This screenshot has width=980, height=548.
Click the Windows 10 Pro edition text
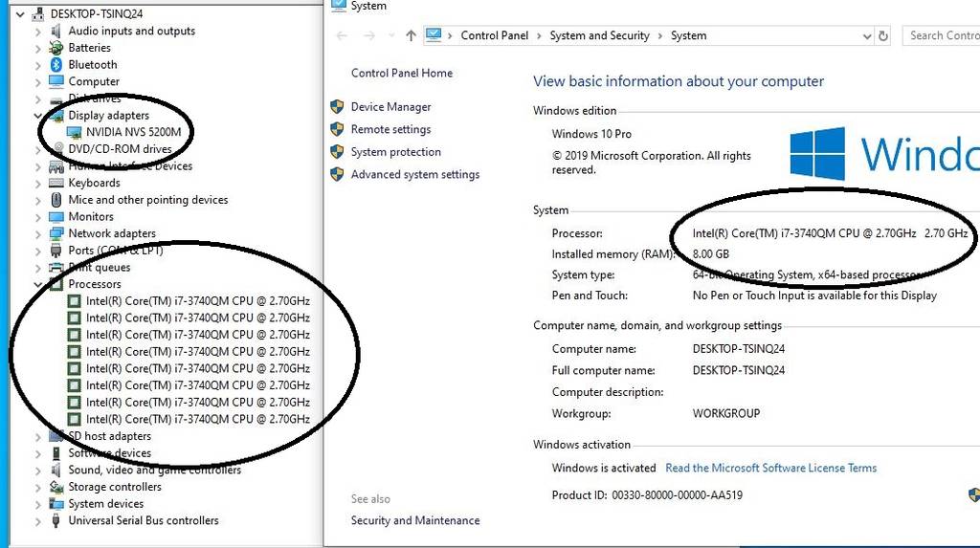point(591,134)
